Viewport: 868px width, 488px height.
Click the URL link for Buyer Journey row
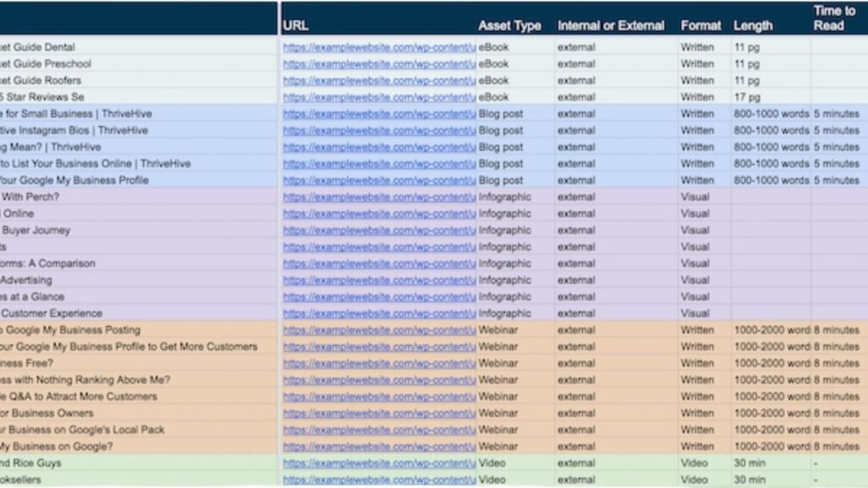(379, 230)
